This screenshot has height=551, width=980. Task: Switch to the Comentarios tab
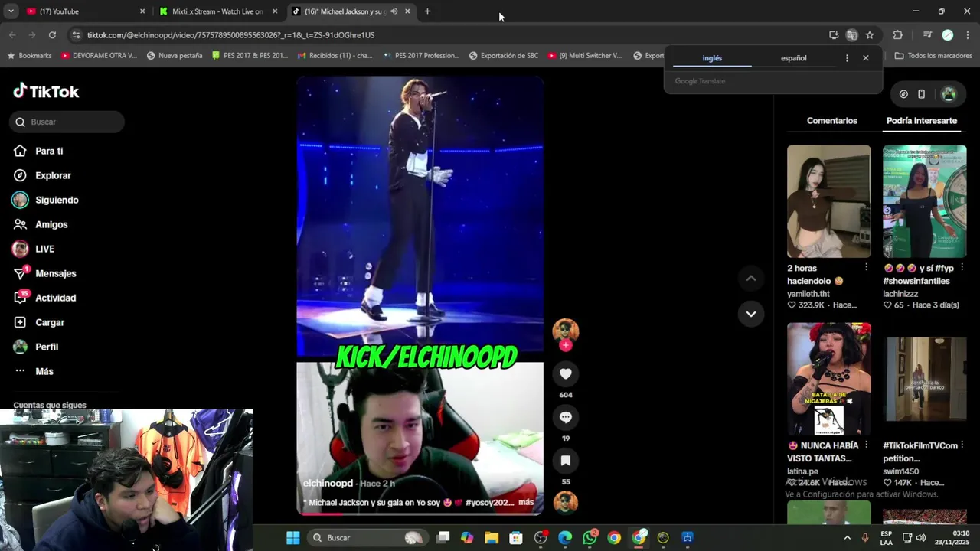coord(831,121)
